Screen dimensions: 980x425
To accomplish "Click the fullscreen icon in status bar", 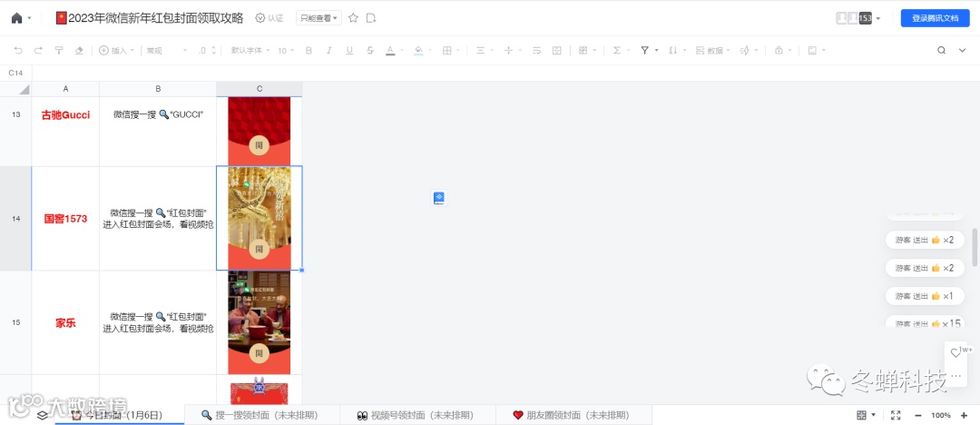I will (x=896, y=415).
